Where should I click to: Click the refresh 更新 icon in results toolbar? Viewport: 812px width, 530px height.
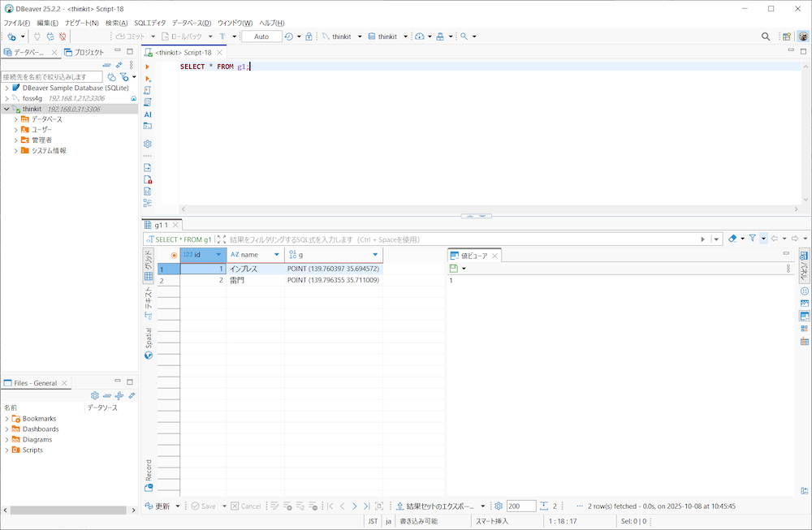pyautogui.click(x=149, y=506)
